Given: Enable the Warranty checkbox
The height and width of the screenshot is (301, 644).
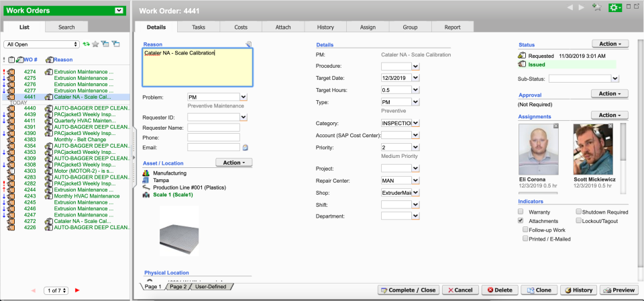Looking at the screenshot, I should [521, 212].
